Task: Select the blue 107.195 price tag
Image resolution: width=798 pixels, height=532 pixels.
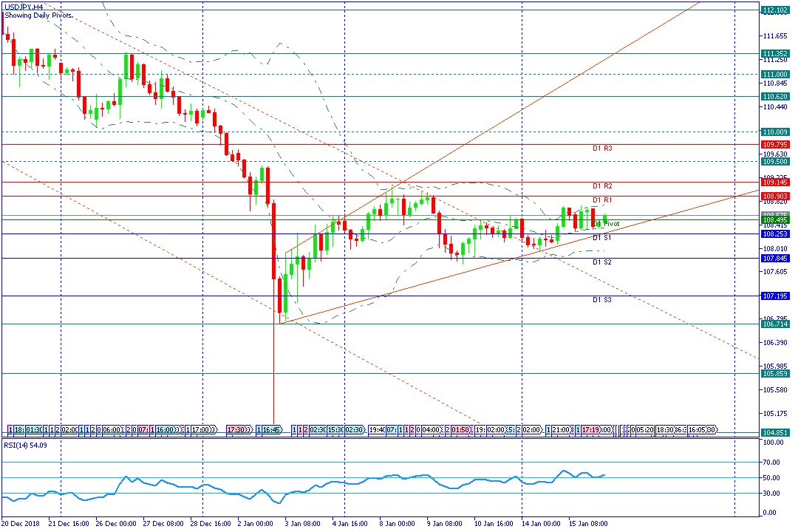Action: 775,296
